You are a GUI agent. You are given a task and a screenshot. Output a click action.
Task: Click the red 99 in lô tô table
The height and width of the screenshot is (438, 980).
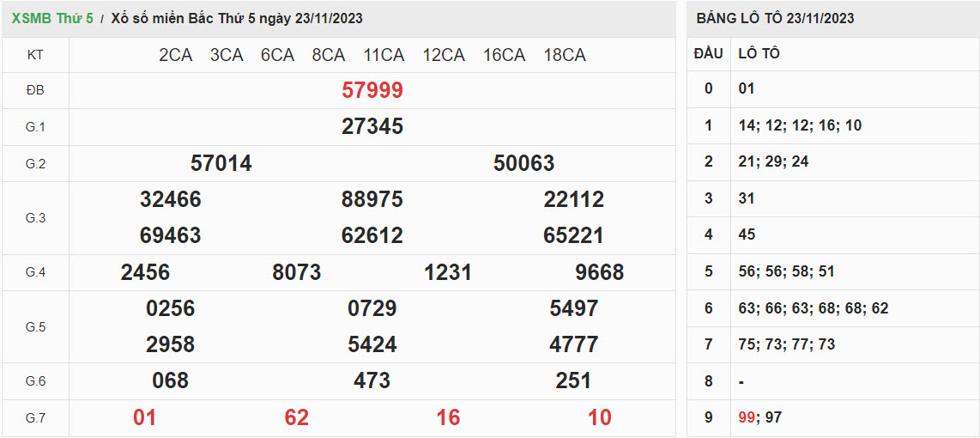point(747,417)
